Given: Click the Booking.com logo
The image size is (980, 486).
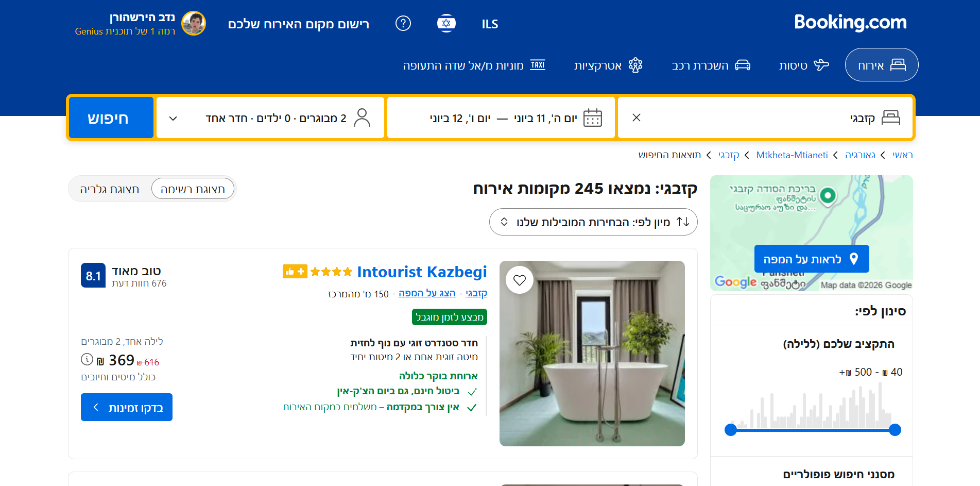Looking at the screenshot, I should (850, 22).
